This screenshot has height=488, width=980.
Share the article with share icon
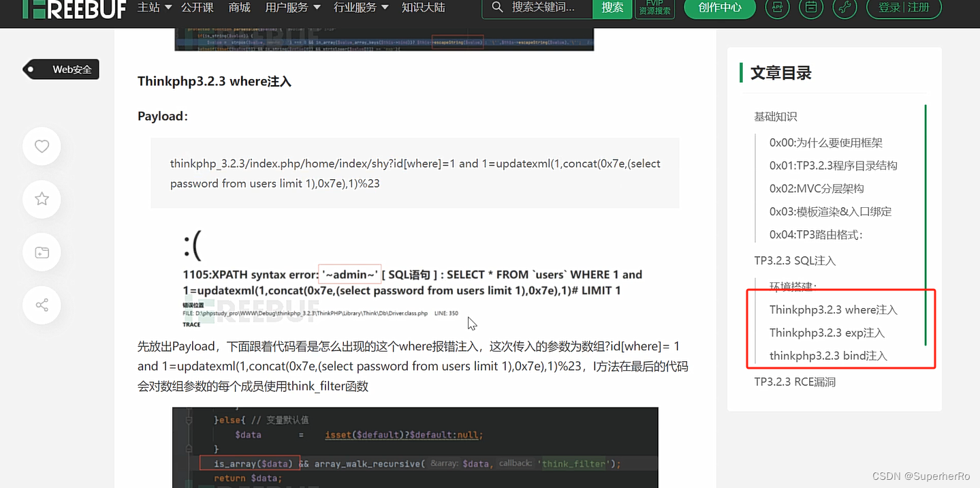tap(42, 305)
